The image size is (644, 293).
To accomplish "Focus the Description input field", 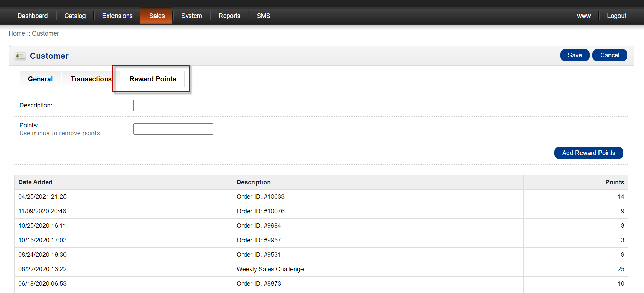I will 173,105.
